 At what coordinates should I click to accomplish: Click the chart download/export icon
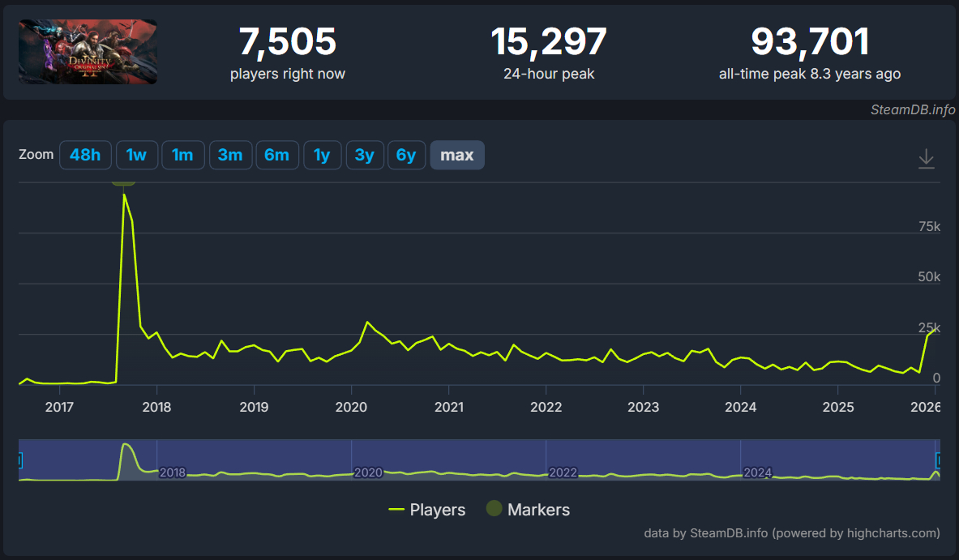coord(926,159)
